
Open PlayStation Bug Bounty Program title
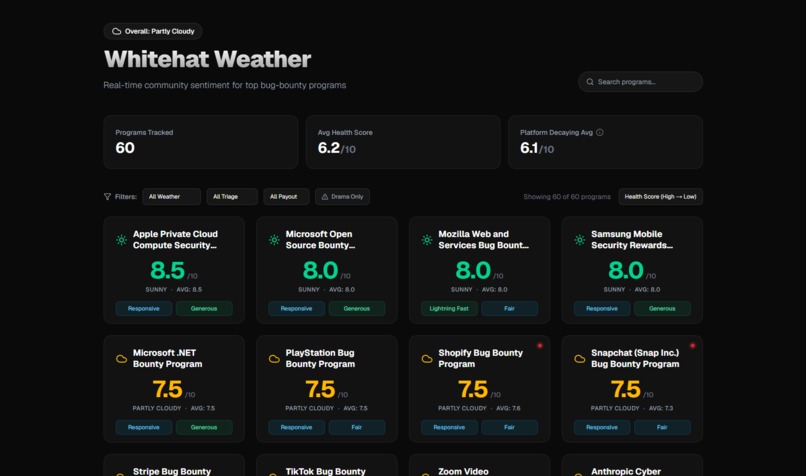click(320, 358)
